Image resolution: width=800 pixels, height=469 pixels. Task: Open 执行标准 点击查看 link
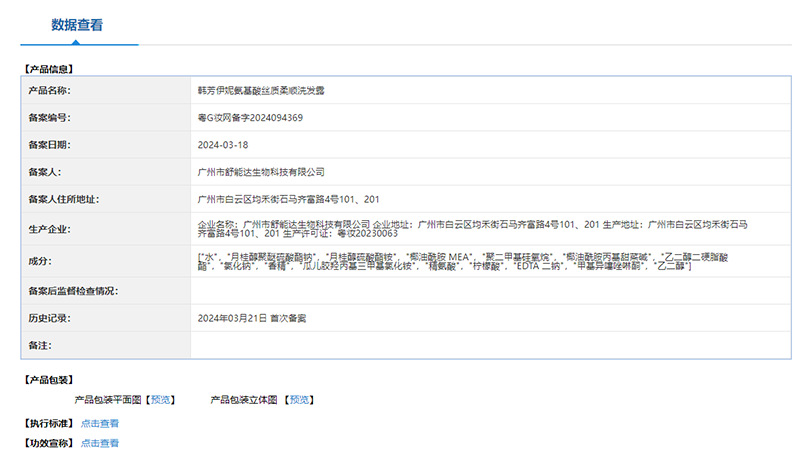[99, 423]
